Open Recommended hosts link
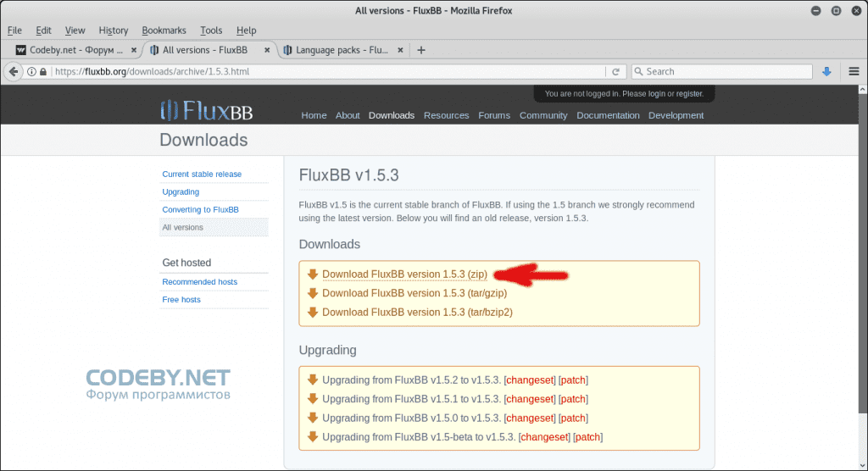The width and height of the screenshot is (868, 471). [x=199, y=282]
